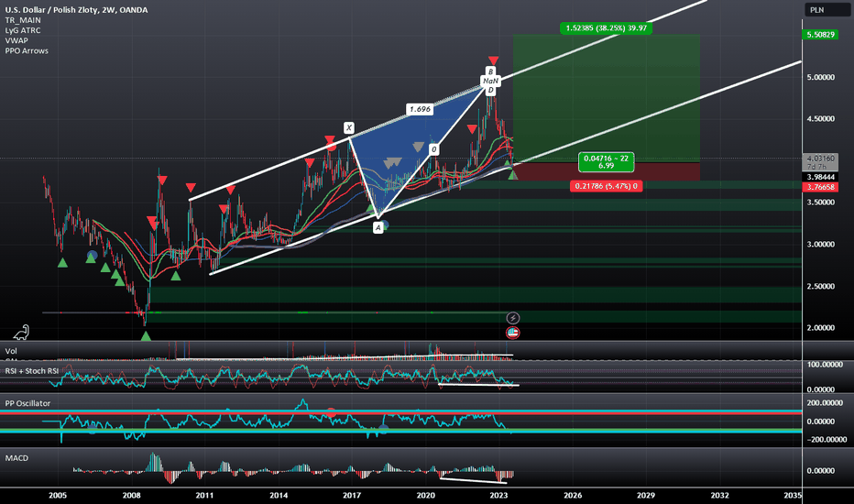Click the 2.50000 price axis level

[820, 286]
